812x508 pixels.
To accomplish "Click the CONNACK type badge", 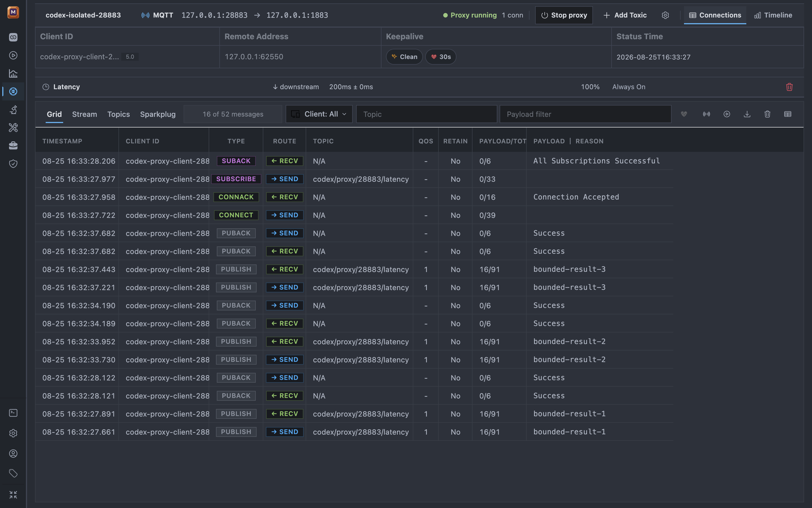I will (x=236, y=197).
